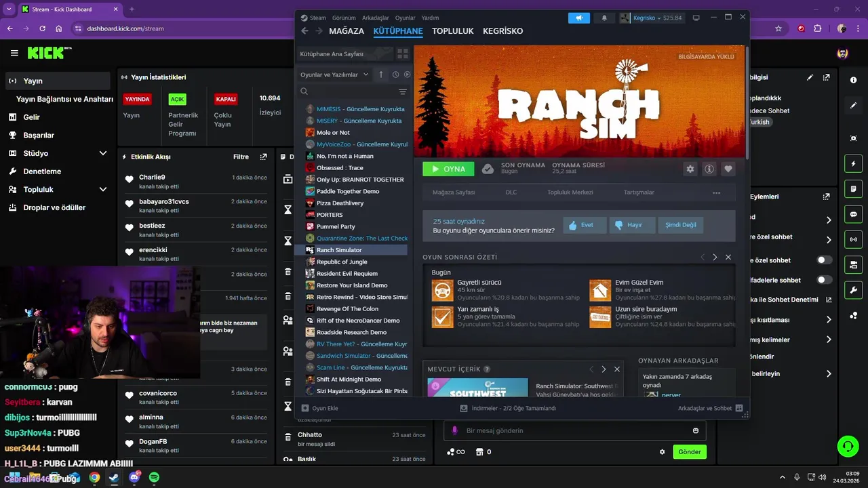
Task: Click Hayır recommendation button
Action: point(632,225)
